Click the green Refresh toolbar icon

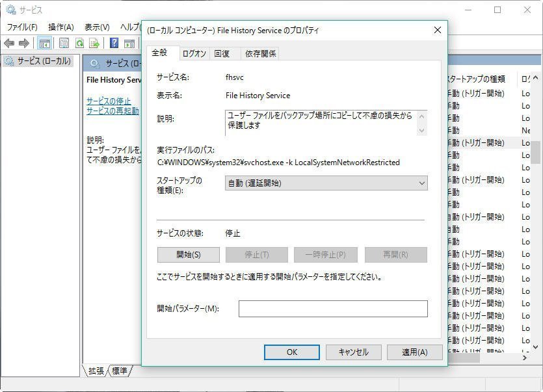click(x=80, y=44)
